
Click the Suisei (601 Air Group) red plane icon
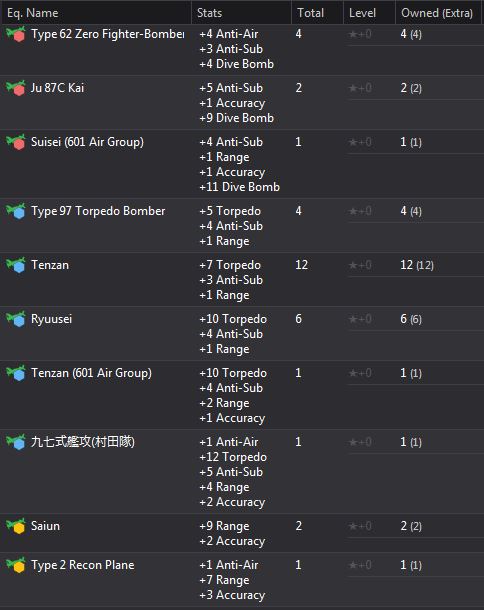16,142
